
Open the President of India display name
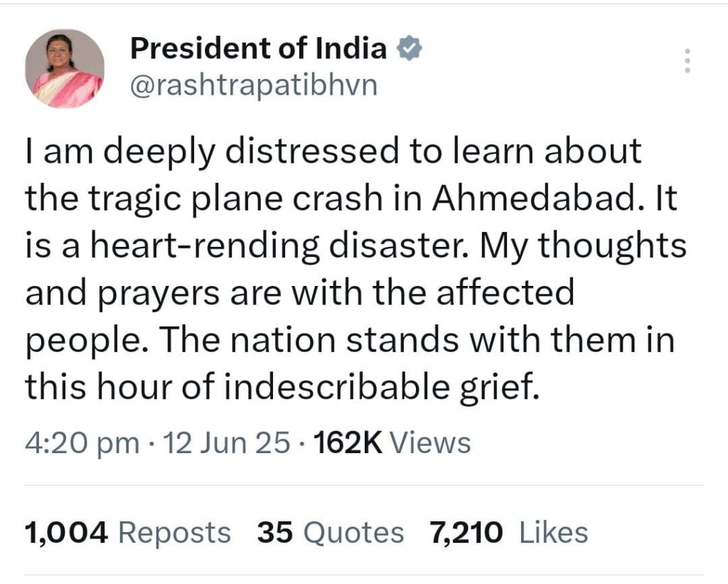coord(258,48)
